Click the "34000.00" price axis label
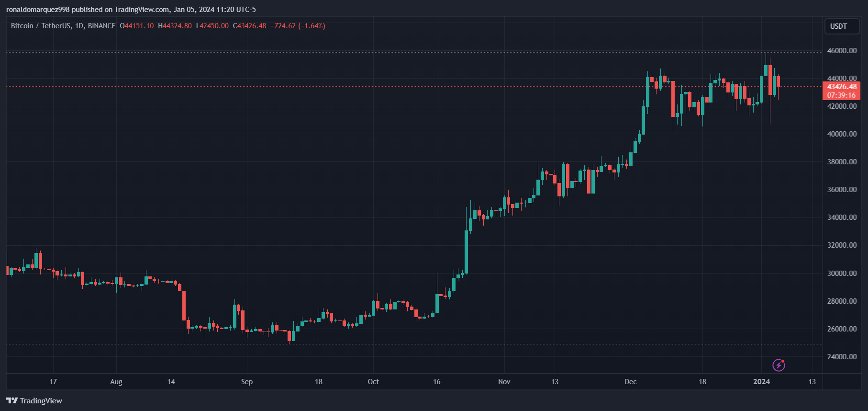The height and width of the screenshot is (411, 868). [842, 217]
